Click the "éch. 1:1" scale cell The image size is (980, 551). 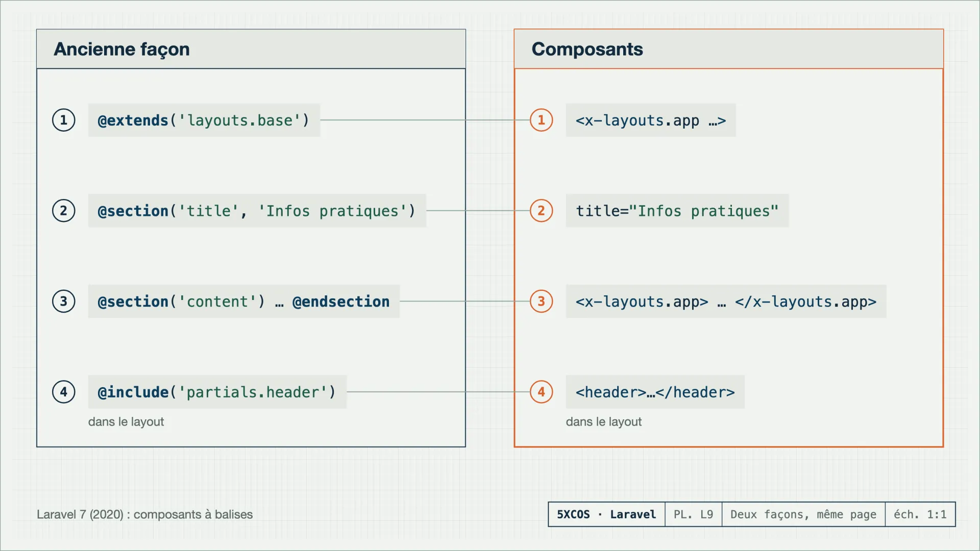(x=920, y=514)
